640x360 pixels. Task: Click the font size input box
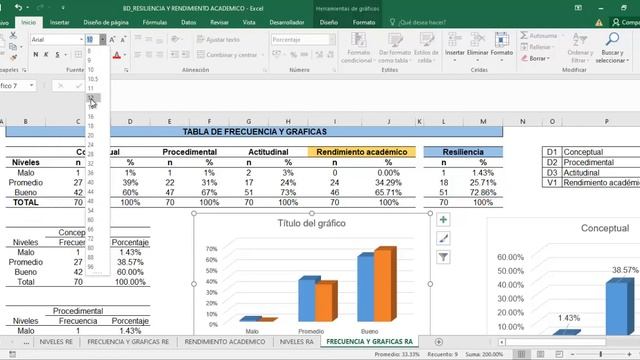(x=92, y=40)
